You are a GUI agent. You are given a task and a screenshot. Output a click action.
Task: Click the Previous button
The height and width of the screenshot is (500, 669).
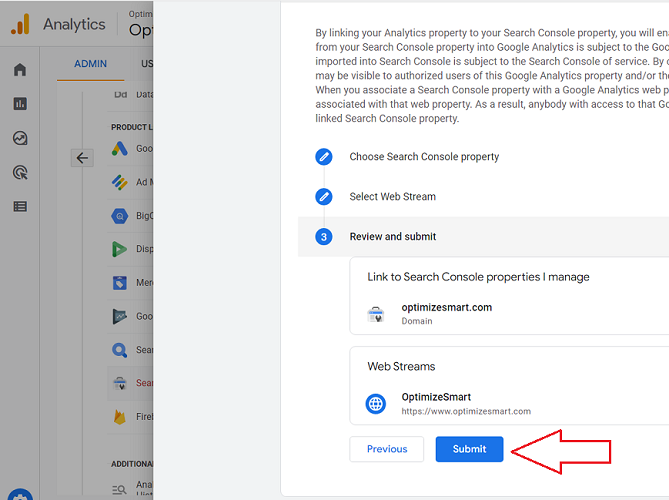387,449
